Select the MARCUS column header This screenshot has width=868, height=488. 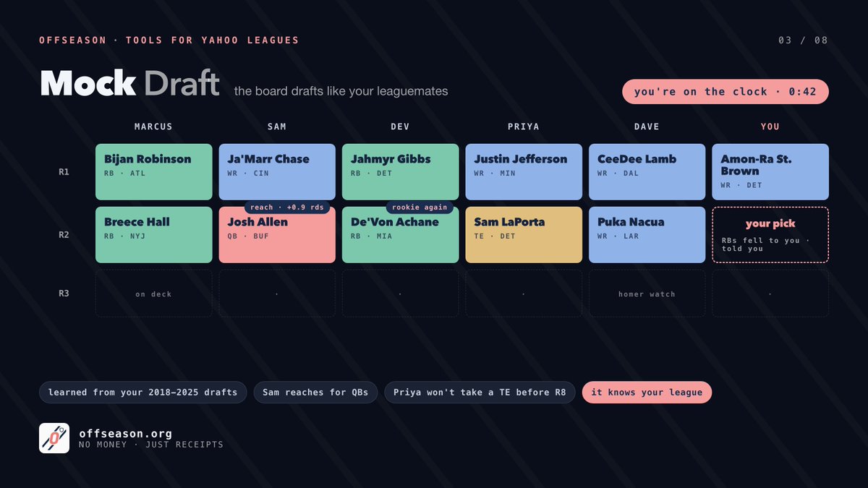coord(153,127)
